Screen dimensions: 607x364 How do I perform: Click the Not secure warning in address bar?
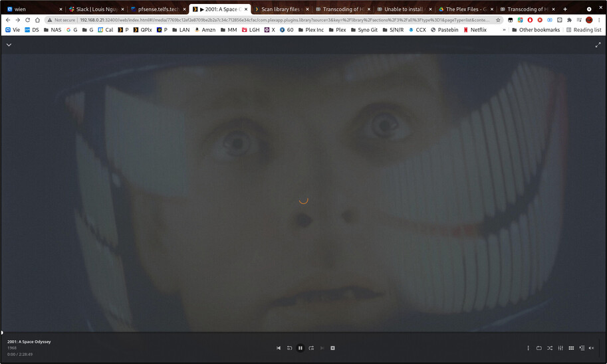coord(61,20)
